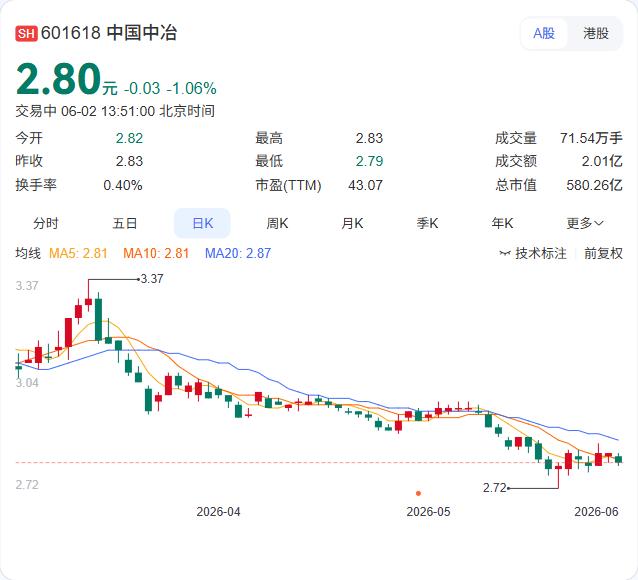Screen dimensions: 638x580
Task: Select the 周K chart tab
Action: tap(277, 223)
